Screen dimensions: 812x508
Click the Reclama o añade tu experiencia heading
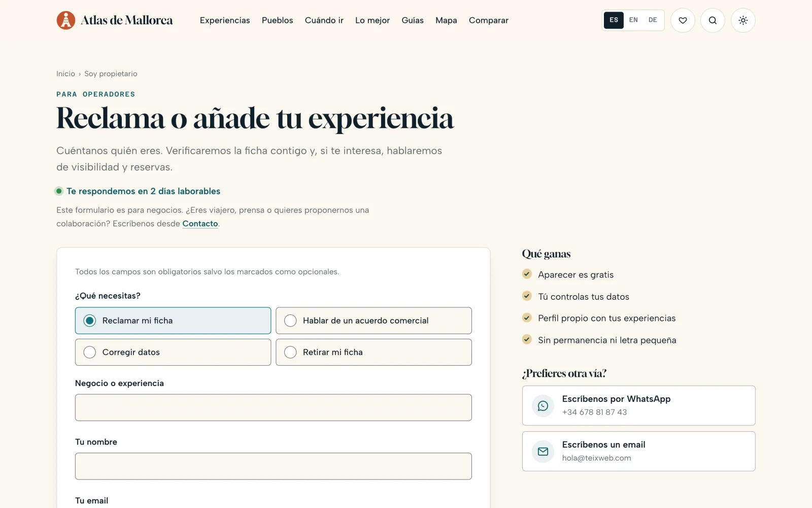(x=255, y=118)
